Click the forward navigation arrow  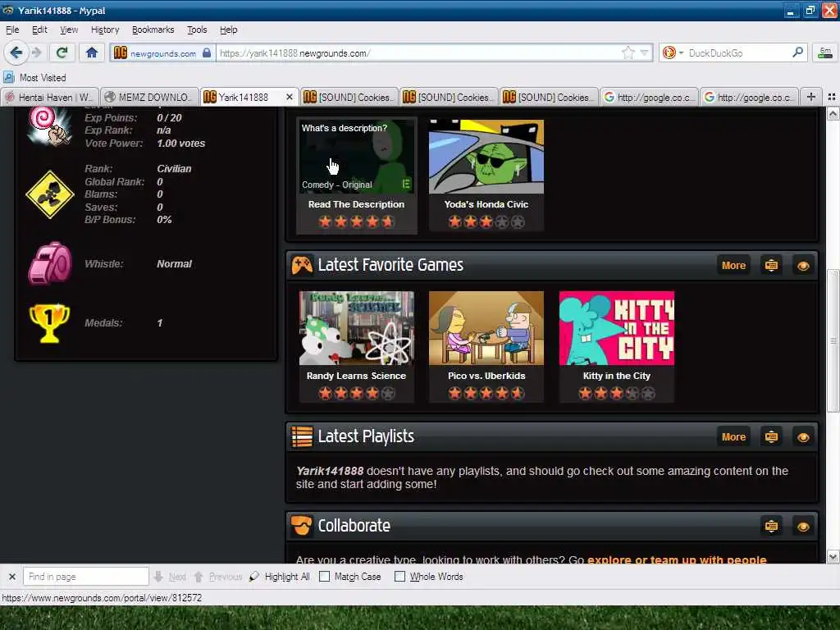tap(36, 52)
